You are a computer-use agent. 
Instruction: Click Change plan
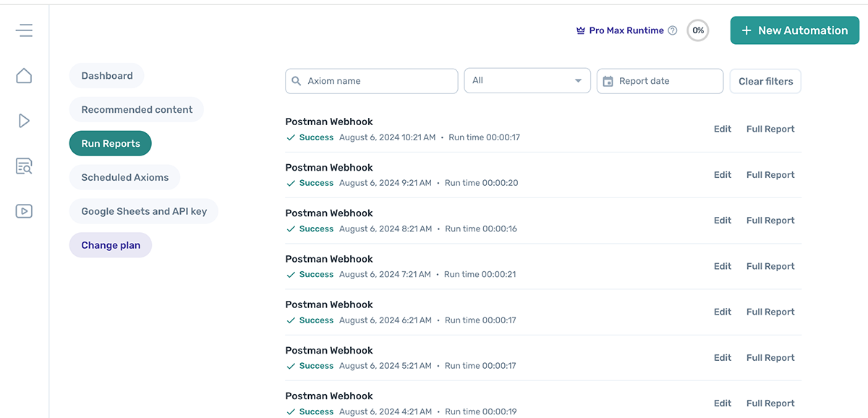pos(111,245)
